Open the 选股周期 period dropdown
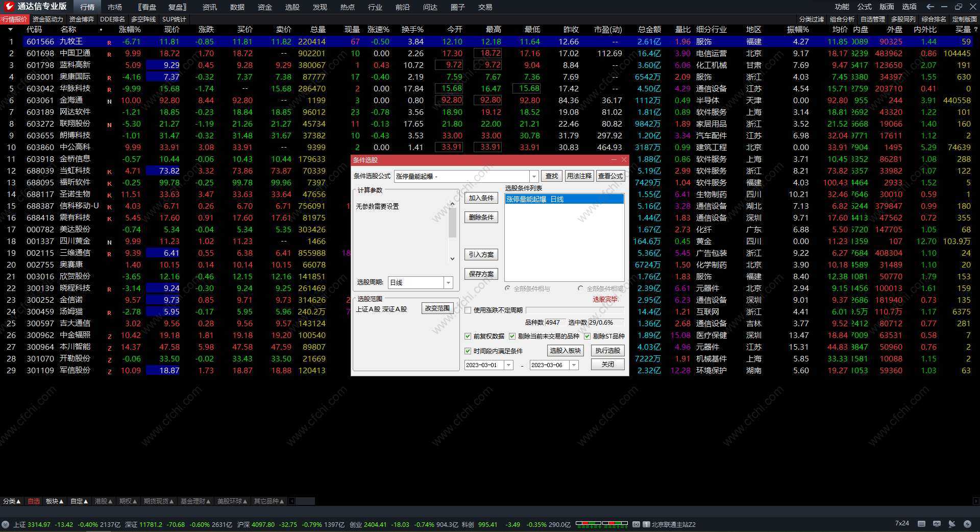The width and height of the screenshot is (980, 532). pos(448,282)
